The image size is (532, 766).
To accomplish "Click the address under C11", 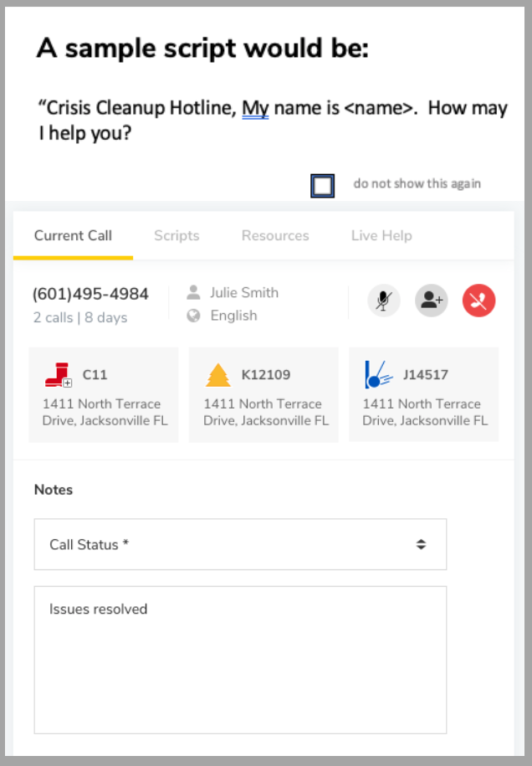I will click(x=105, y=413).
